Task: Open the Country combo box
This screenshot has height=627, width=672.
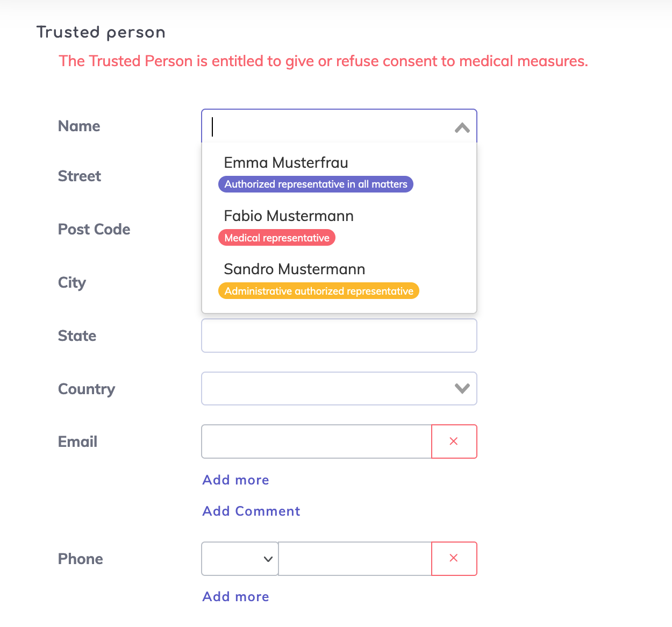Action: click(328, 388)
